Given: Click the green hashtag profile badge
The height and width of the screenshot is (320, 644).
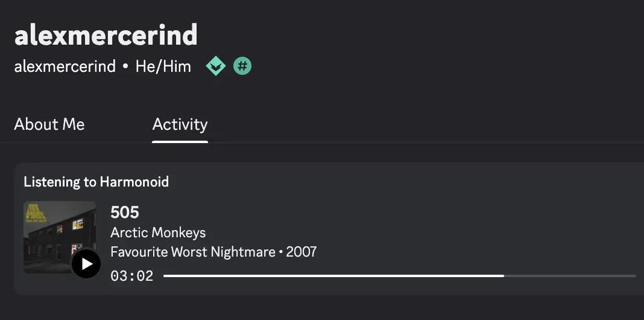Looking at the screenshot, I should tap(242, 66).
